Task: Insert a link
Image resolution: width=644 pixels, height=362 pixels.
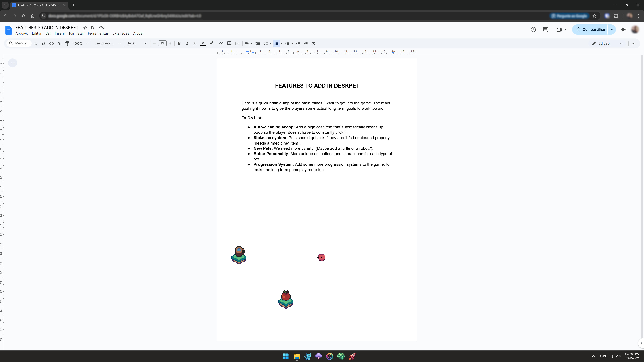Action: coord(221,43)
